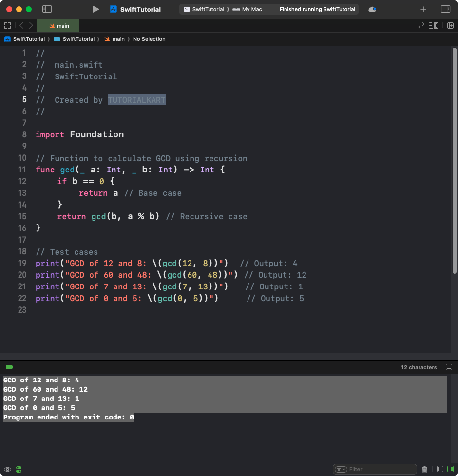
Task: Go forward with the right chevron
Action: tap(31, 26)
